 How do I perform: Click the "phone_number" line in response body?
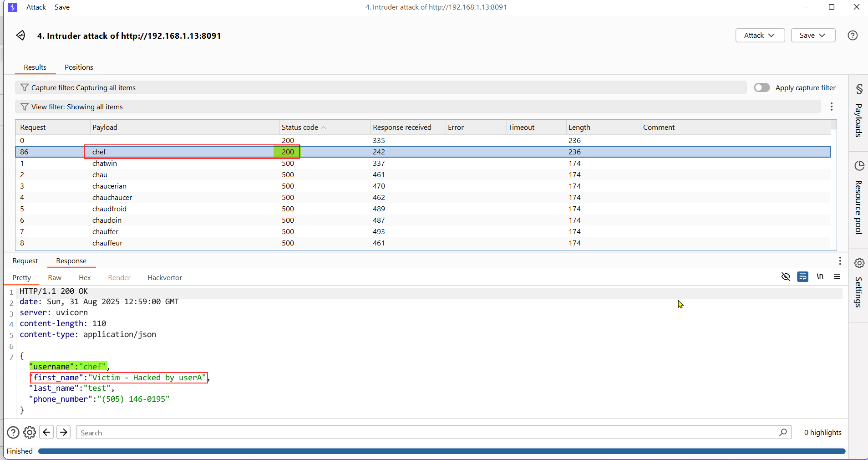[x=99, y=399]
